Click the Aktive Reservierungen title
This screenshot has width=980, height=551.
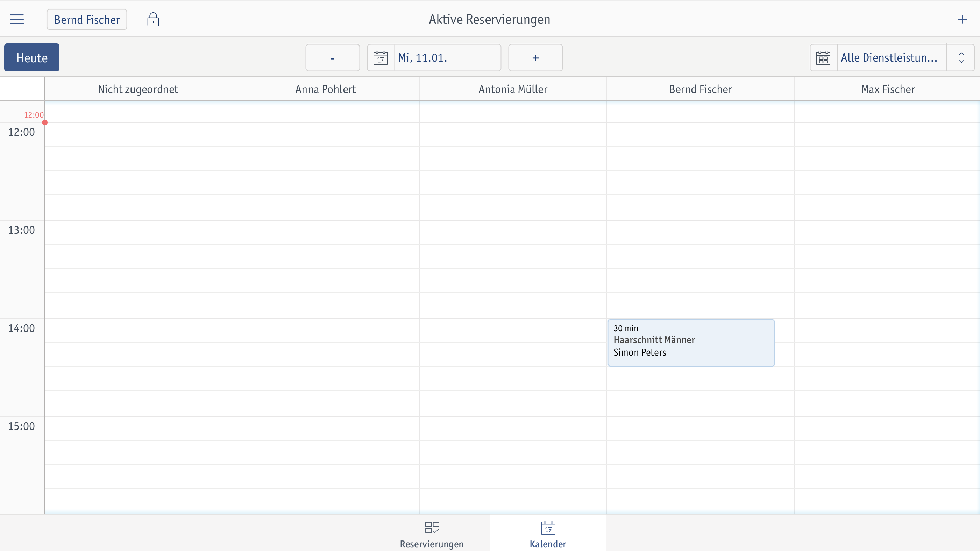click(490, 19)
